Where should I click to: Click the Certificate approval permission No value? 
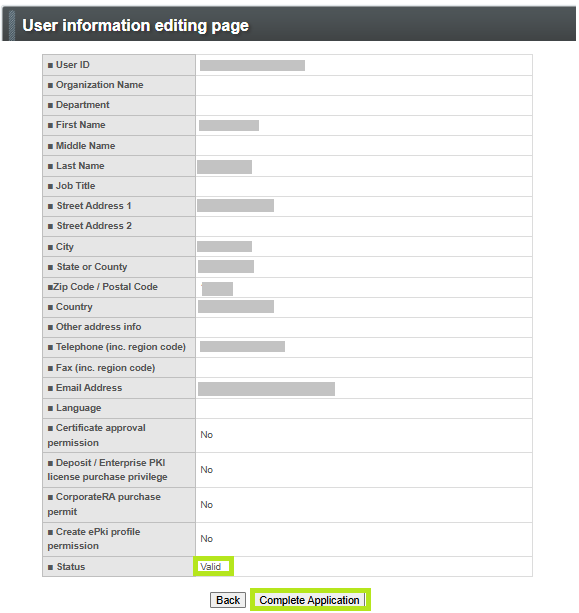click(x=206, y=435)
